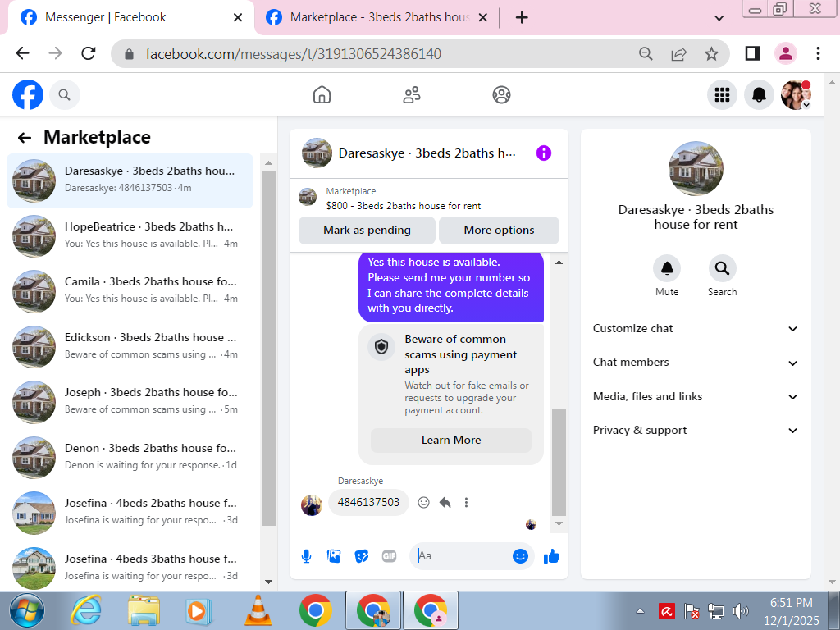Click the Mark as pending button

pyautogui.click(x=367, y=231)
